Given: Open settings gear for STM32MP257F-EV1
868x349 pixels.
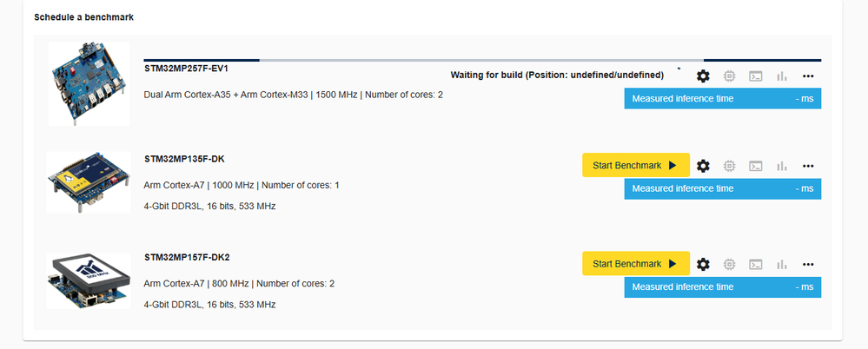Looking at the screenshot, I should pyautogui.click(x=703, y=76).
